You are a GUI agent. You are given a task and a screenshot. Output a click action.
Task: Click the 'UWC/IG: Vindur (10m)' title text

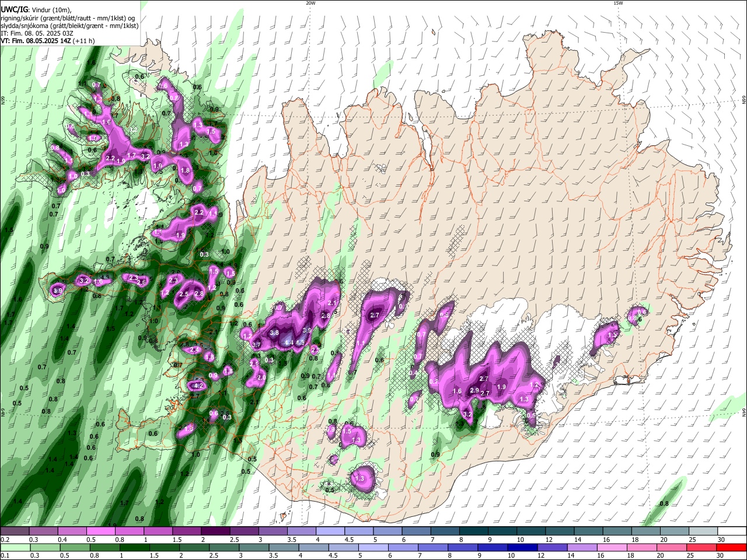[36, 10]
